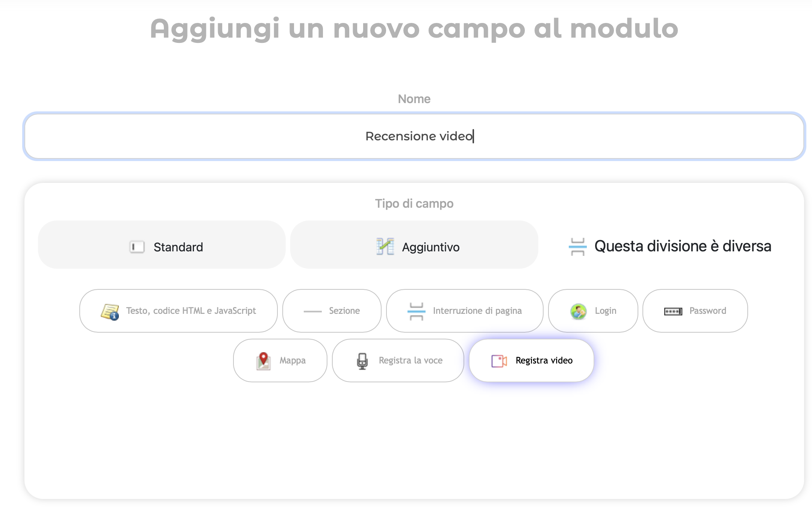Screen dimensions: 812x508
Task: Click the microphone icon for voice recording
Action: (x=362, y=361)
